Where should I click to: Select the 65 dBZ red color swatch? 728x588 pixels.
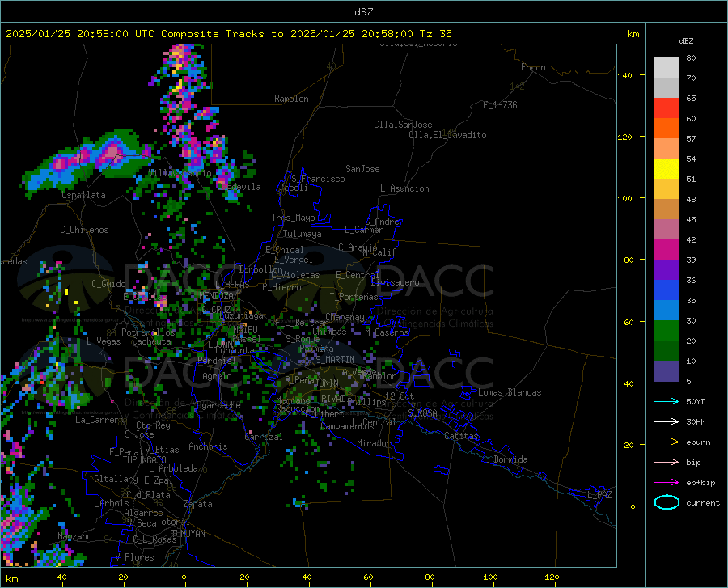coord(667,108)
